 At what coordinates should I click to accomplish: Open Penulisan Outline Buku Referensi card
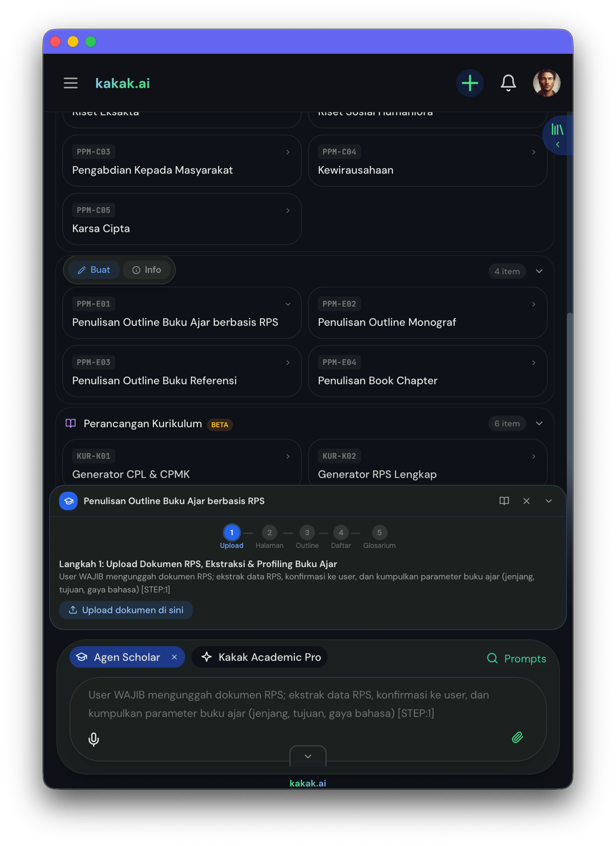coord(182,371)
